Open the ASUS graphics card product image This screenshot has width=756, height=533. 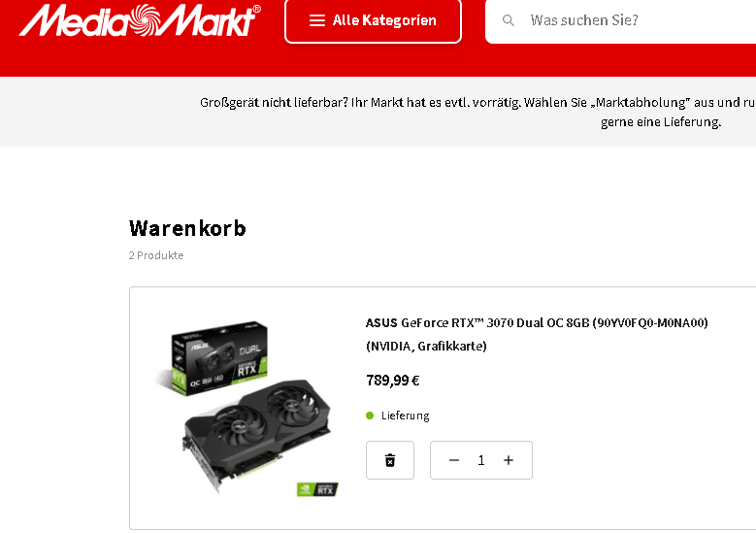(x=247, y=409)
